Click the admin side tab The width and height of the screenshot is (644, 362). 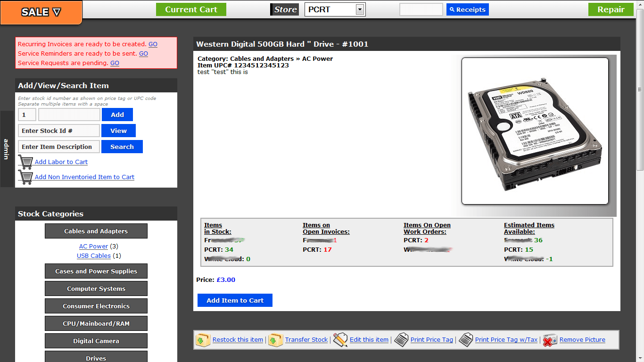(7, 149)
